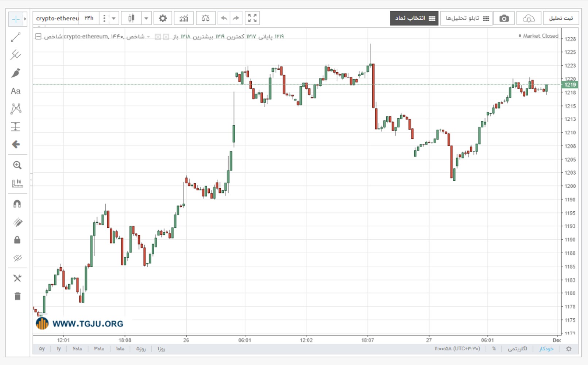
Task: Open the indicators menu
Action: point(184,18)
